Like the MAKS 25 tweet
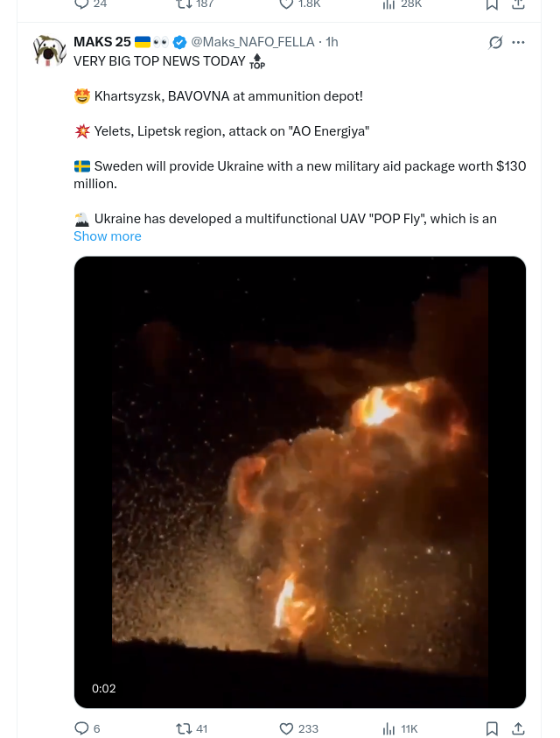The image size is (560, 738). (299, 728)
